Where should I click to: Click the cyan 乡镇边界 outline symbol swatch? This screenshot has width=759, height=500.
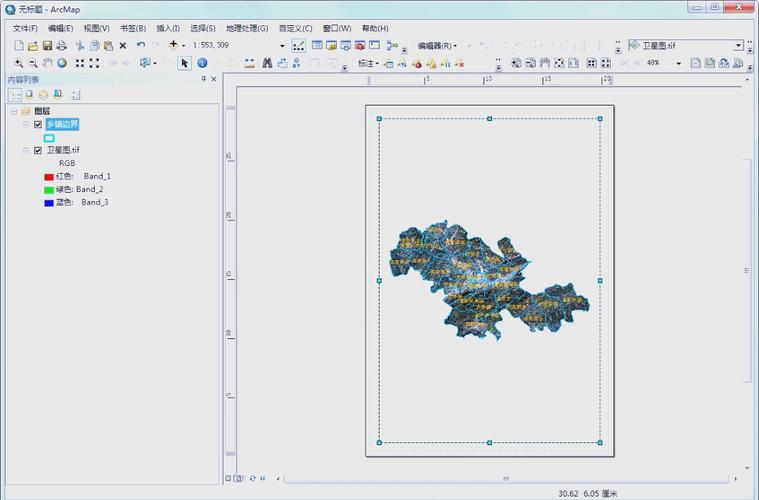click(49, 138)
